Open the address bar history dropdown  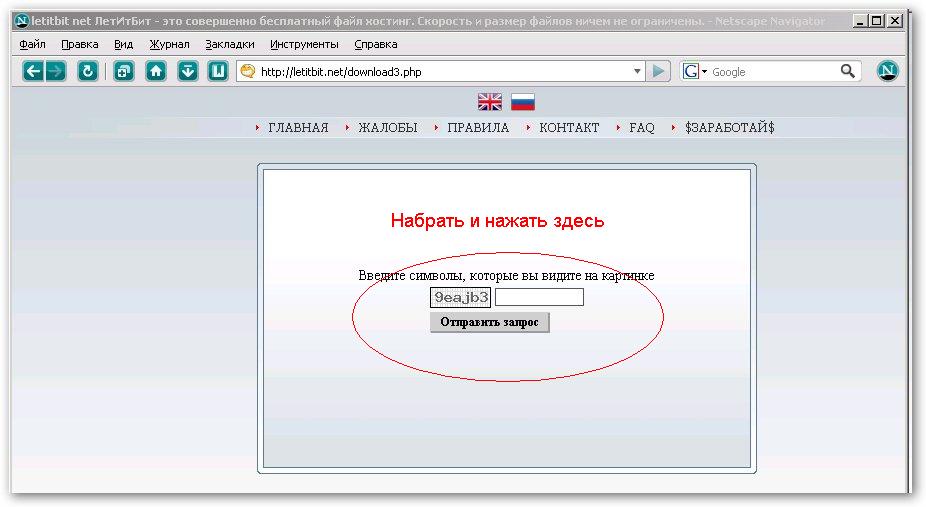coord(637,71)
